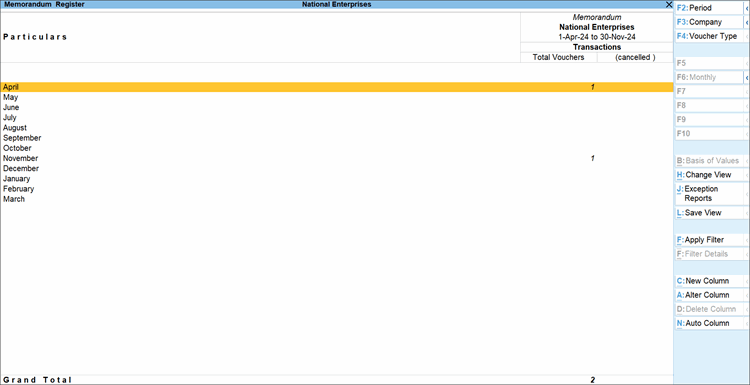Open Exception Reports
This screenshot has width=750, height=385.
pos(709,194)
